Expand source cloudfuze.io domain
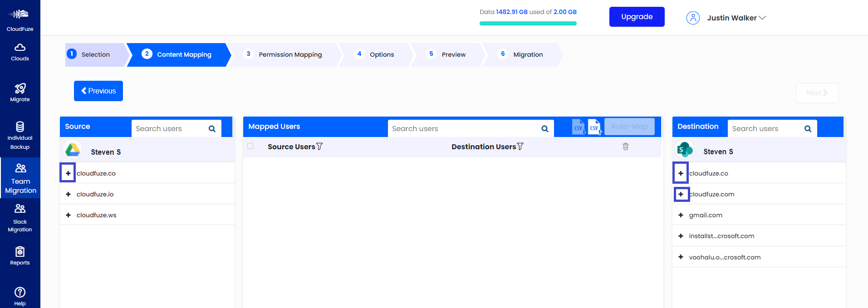This screenshot has height=308, width=868. 68,194
